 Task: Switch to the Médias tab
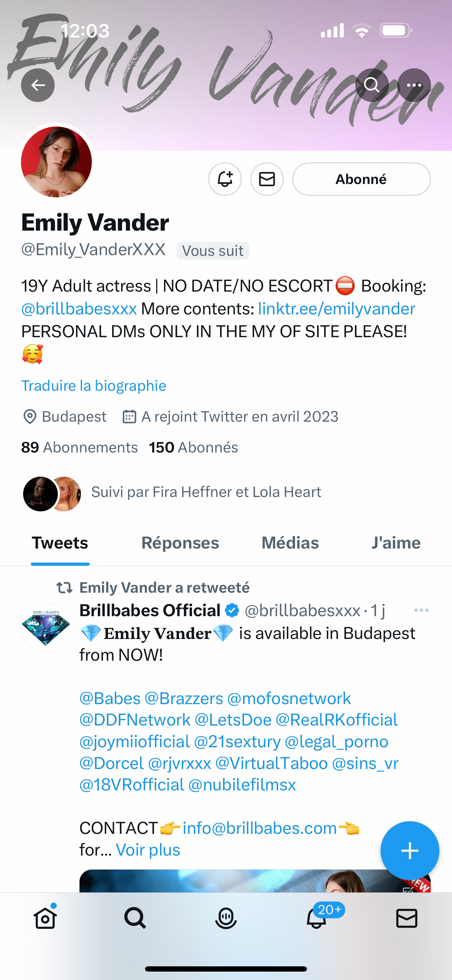[290, 543]
